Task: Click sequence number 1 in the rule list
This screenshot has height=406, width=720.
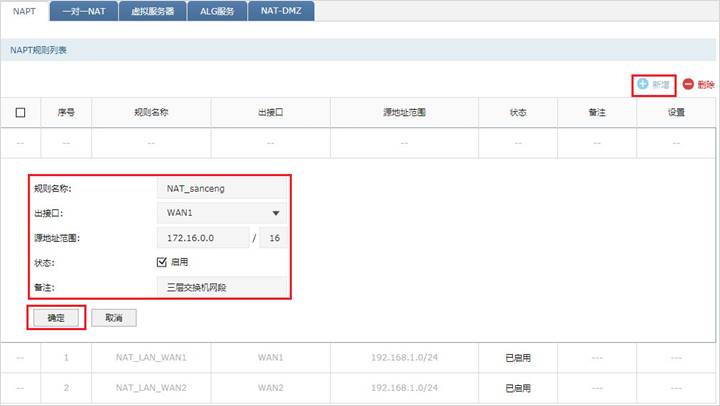Action: pos(66,357)
